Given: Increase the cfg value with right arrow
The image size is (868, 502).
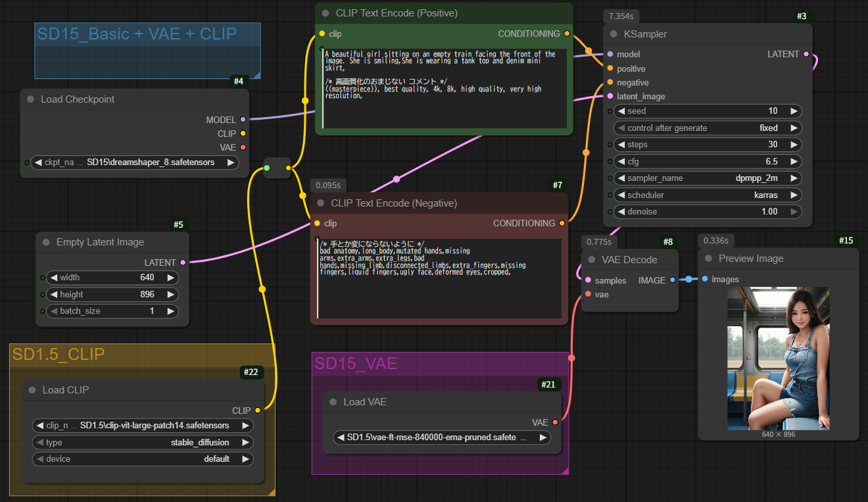Looking at the screenshot, I should tap(794, 161).
